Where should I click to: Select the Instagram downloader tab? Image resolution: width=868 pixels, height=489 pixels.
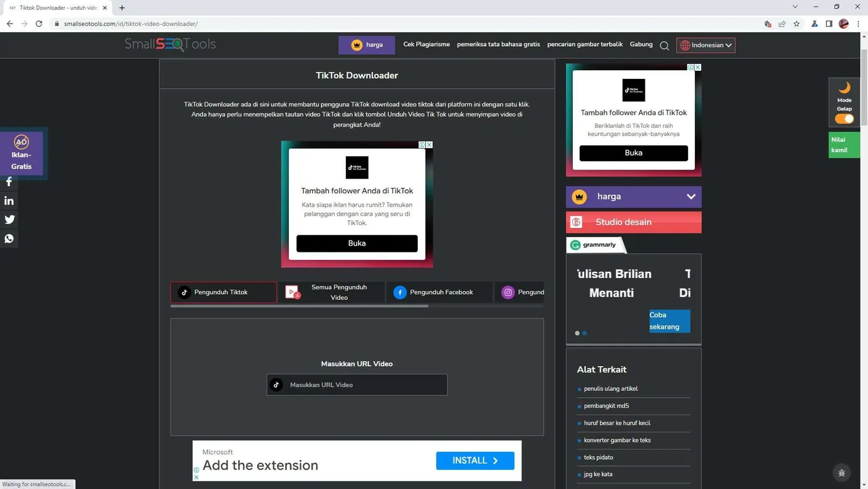[x=520, y=292]
